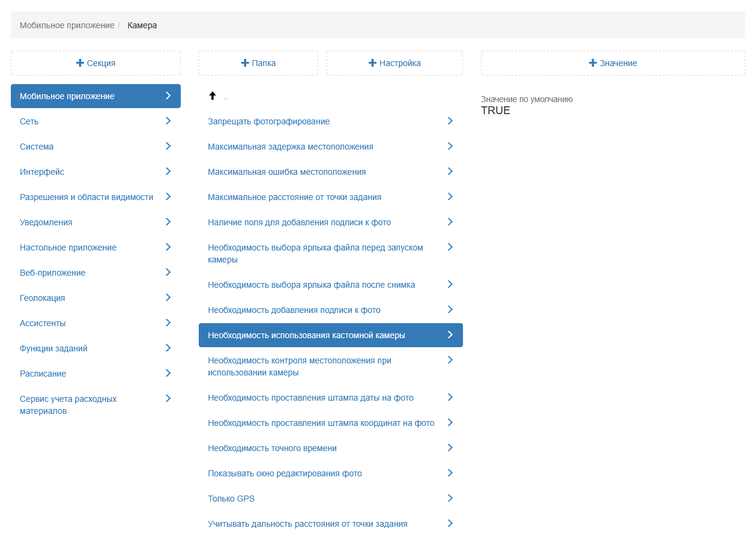
Task: Expand the Система section chevron
Action: pyautogui.click(x=168, y=147)
